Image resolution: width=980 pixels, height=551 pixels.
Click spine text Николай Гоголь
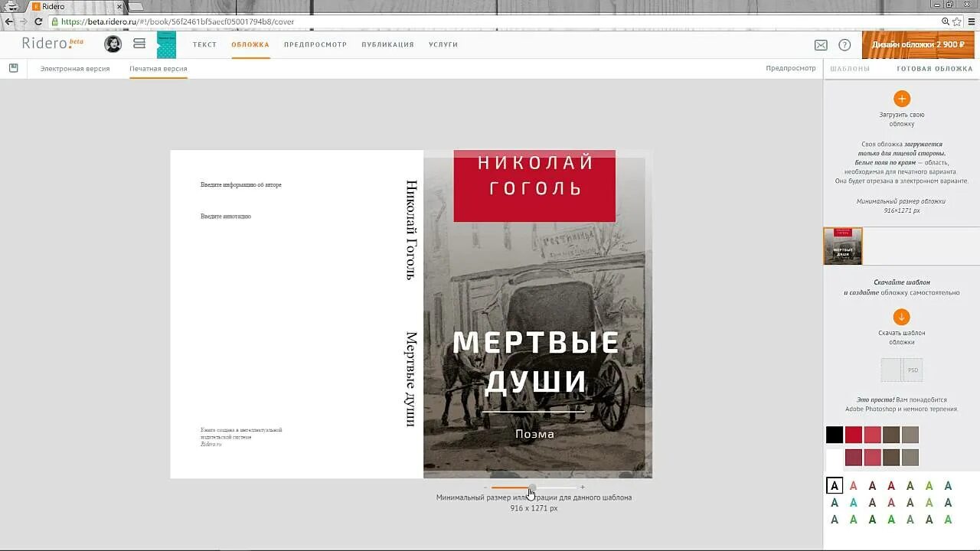(x=411, y=230)
